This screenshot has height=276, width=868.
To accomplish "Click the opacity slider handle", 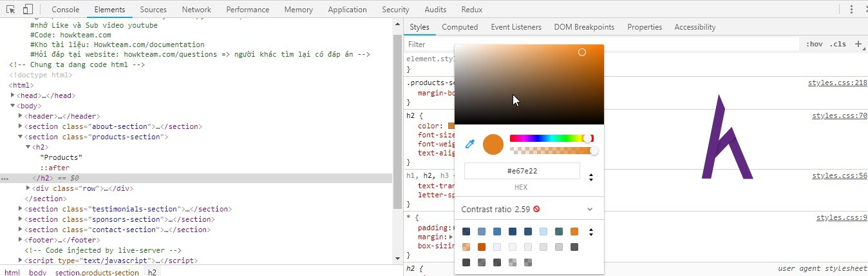I will pos(594,150).
